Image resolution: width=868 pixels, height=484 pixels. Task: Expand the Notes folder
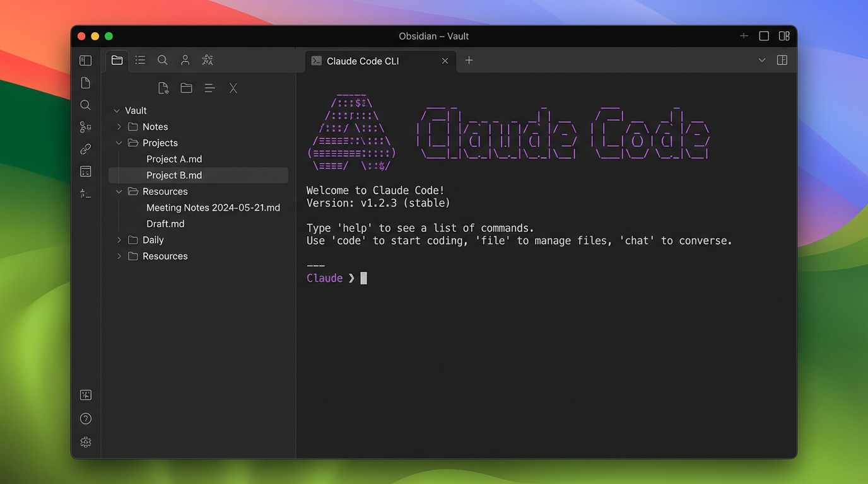[119, 127]
